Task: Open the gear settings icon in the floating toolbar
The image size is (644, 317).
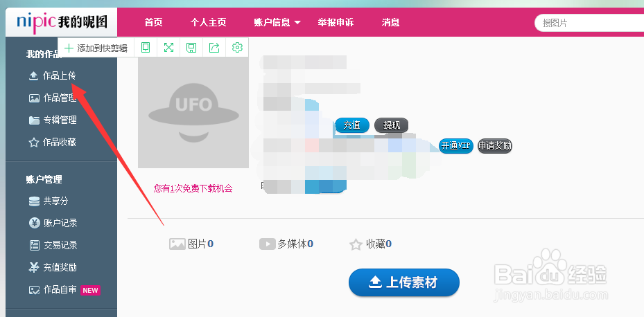Action: click(x=237, y=48)
